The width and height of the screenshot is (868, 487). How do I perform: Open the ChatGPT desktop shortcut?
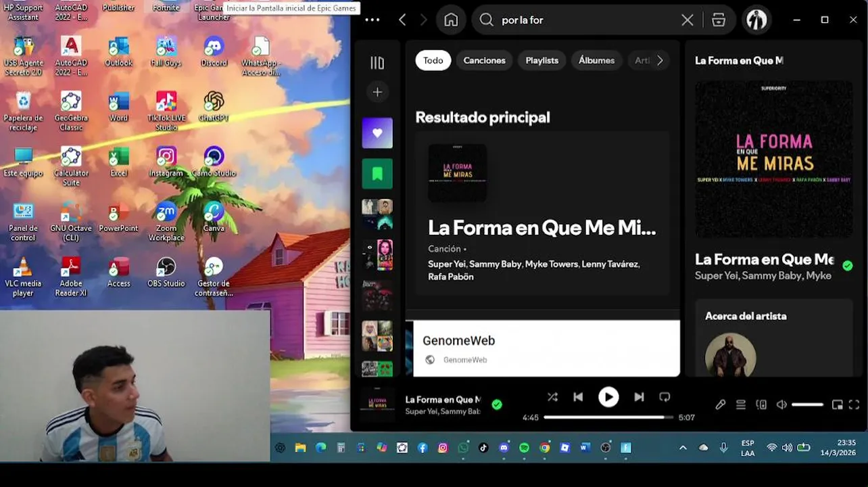click(x=214, y=107)
